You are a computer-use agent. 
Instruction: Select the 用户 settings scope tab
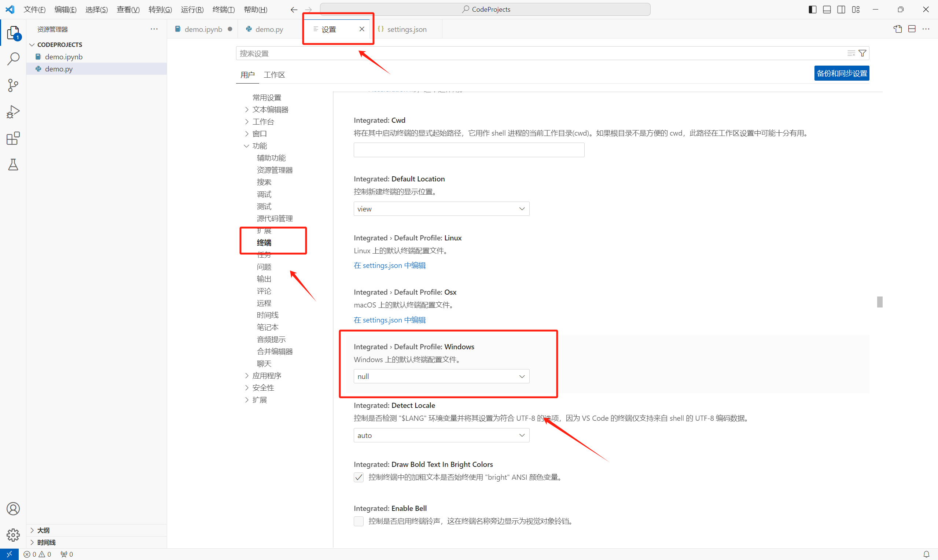[247, 75]
